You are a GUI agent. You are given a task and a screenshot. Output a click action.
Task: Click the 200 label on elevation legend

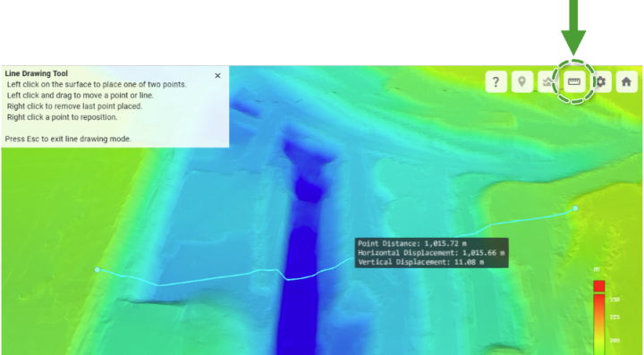point(614,341)
